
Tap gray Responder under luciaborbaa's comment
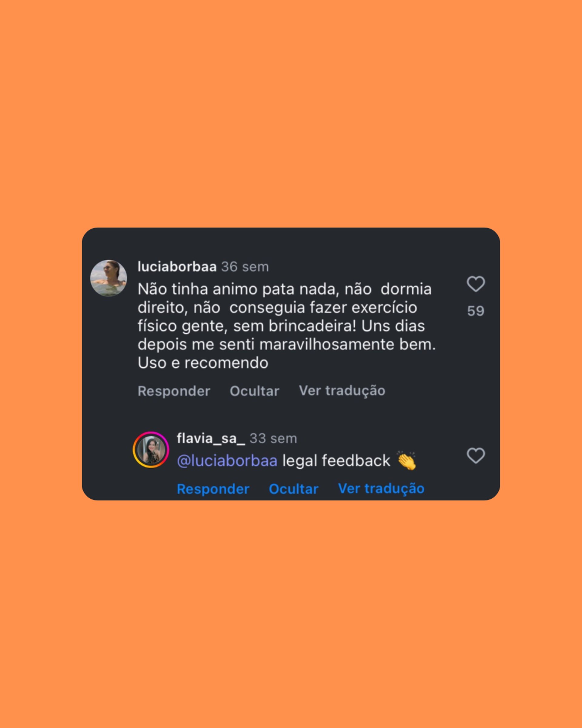(x=174, y=391)
